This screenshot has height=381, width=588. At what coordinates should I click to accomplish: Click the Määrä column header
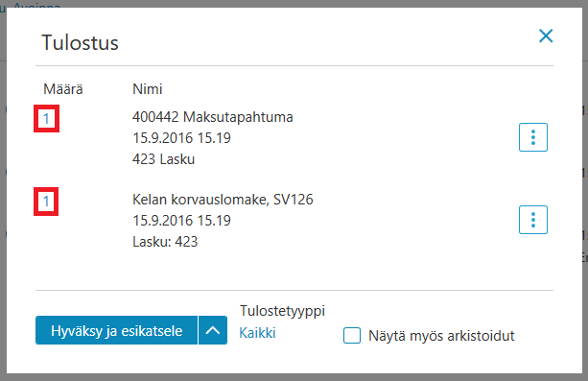tap(63, 89)
